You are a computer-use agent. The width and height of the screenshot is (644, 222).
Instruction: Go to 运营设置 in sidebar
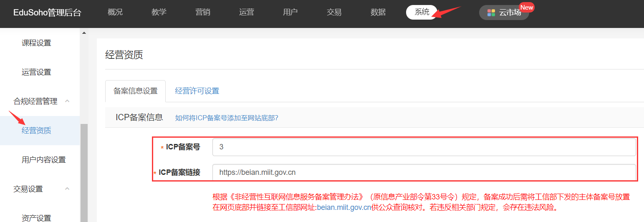(36, 72)
